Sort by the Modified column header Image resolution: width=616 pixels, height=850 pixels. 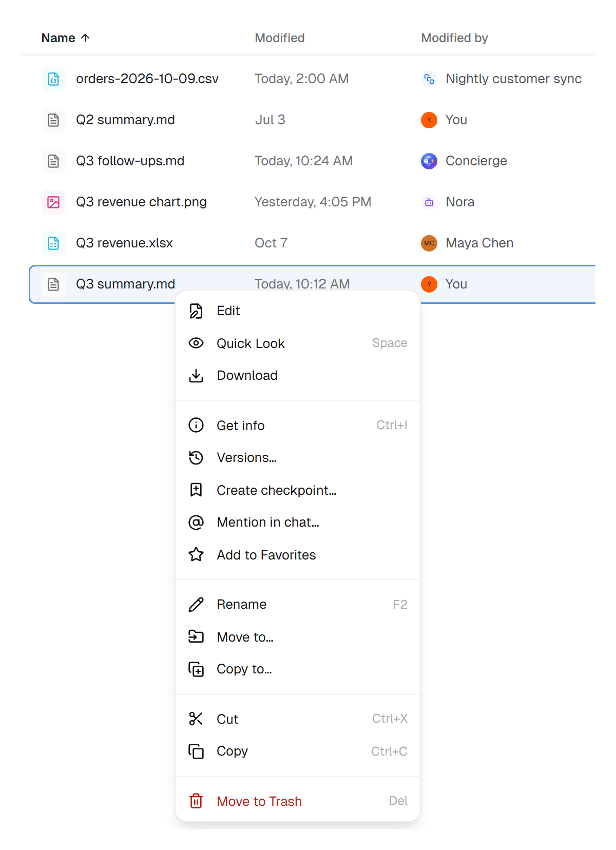(280, 38)
